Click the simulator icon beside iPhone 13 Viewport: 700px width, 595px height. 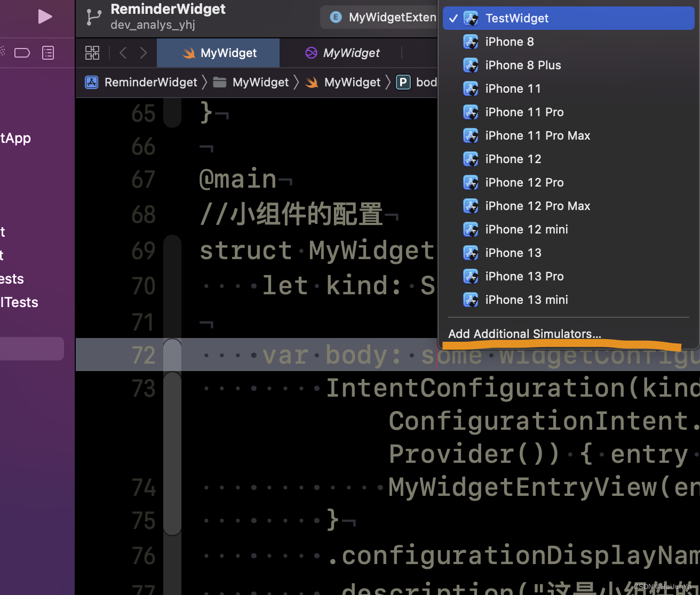pyautogui.click(x=471, y=253)
